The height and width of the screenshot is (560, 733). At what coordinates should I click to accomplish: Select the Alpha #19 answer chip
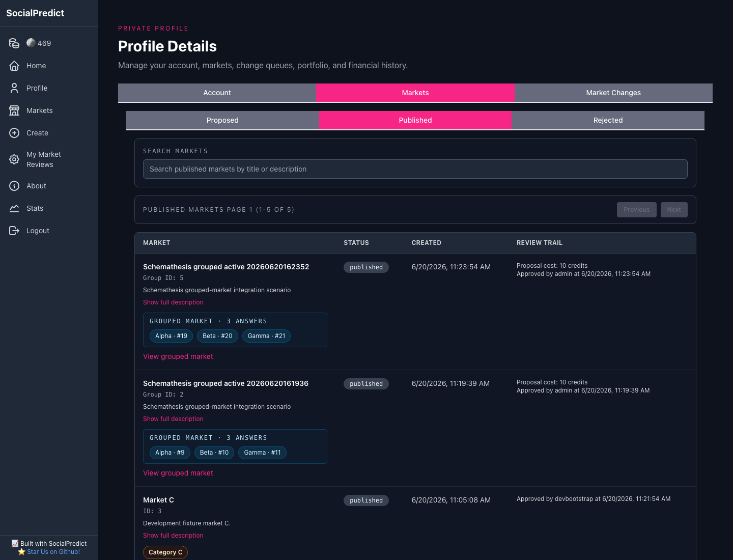[171, 336]
